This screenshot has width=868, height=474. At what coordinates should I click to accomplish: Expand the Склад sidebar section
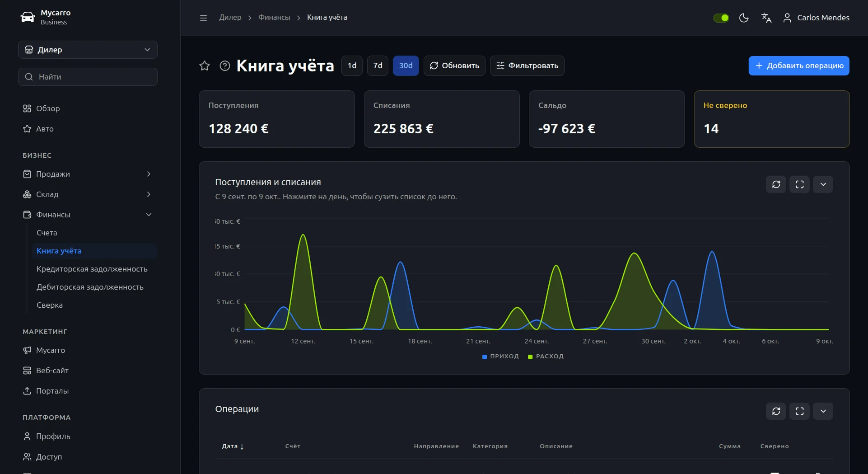(88, 194)
